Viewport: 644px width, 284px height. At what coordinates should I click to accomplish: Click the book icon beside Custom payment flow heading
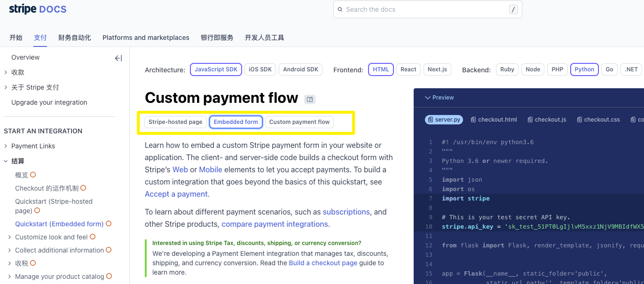309,99
